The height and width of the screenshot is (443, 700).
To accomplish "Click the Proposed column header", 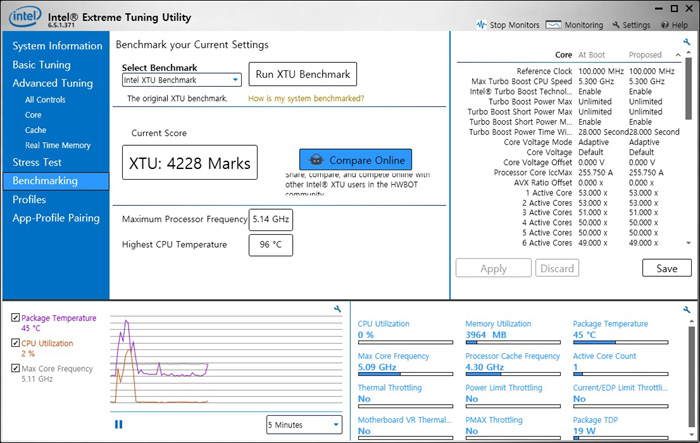I will (x=645, y=55).
